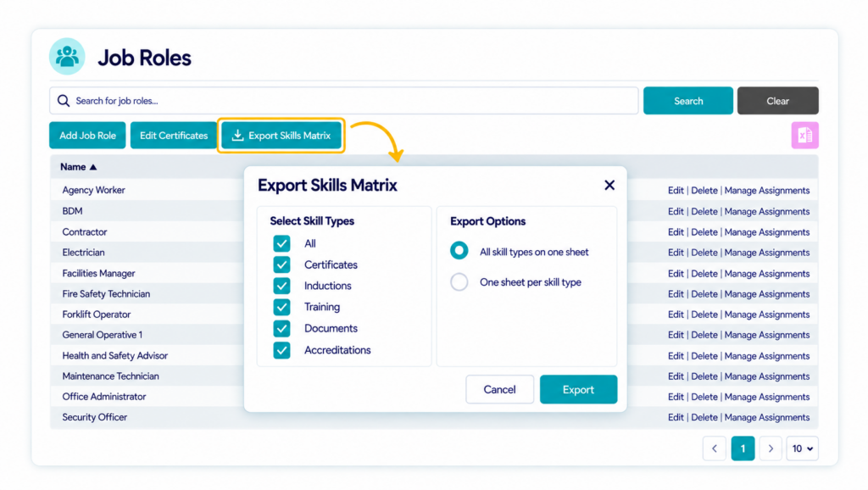The width and height of the screenshot is (868, 490).
Task: Delete the Office Administrator role
Action: (x=704, y=397)
